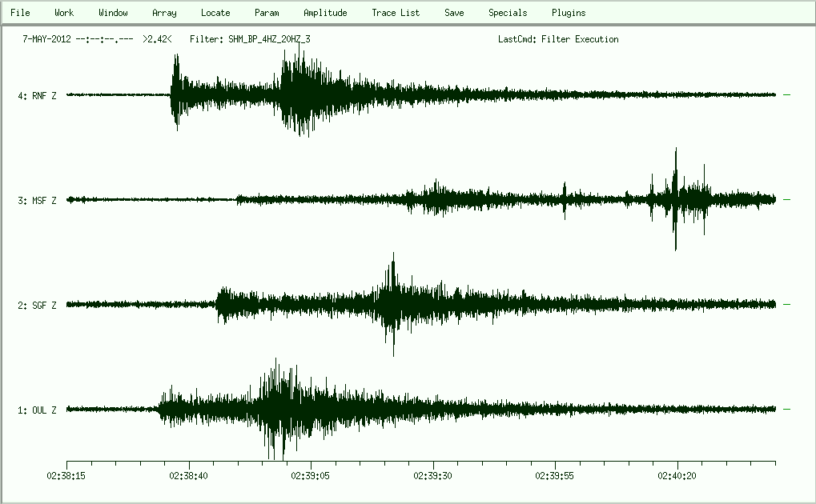Viewport: 816px width, 504px height.
Task: Open the Array menu
Action: point(164,13)
